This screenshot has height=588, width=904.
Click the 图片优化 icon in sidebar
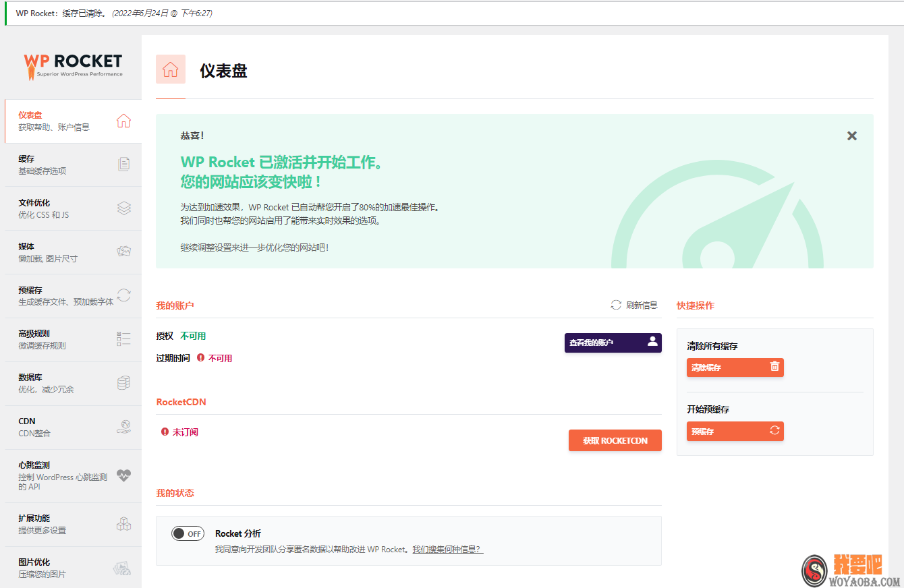point(123,567)
